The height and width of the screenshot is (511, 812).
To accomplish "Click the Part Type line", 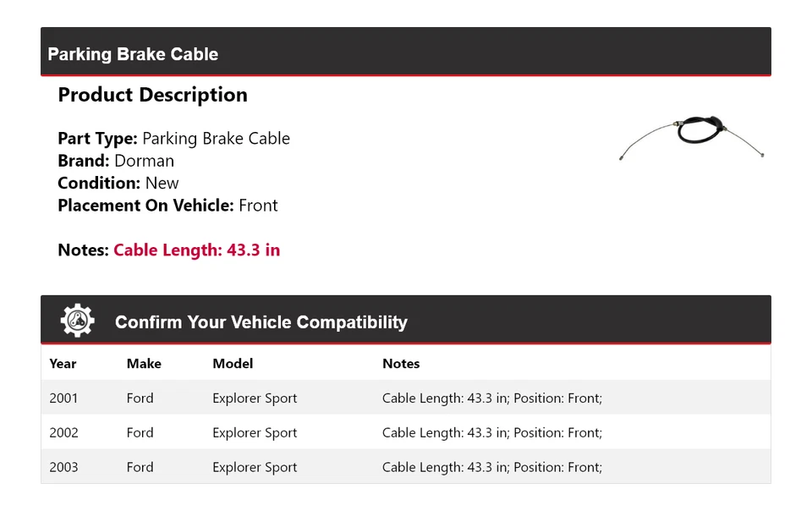I will click(x=173, y=139).
